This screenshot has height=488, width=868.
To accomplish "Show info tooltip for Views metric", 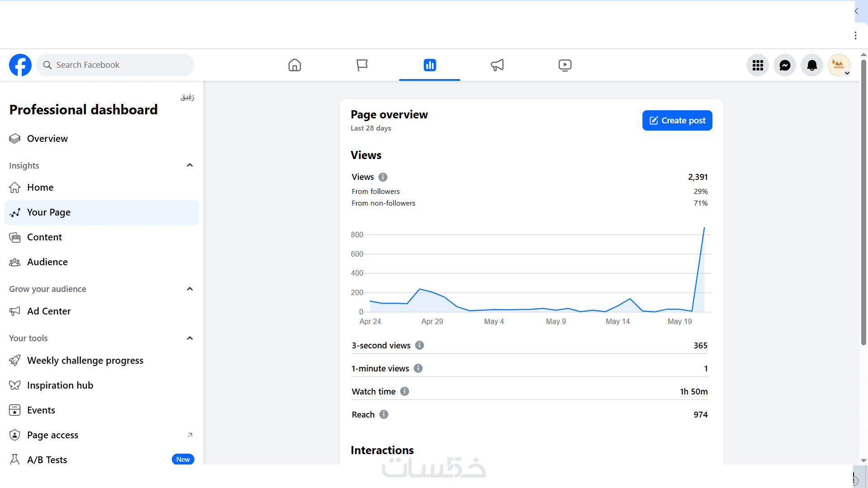I will click(x=383, y=177).
